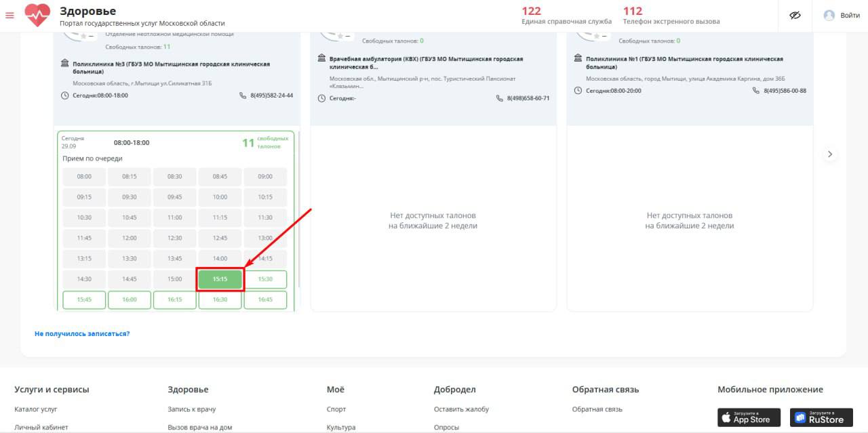Open the App Store download badge
Screen dimensions: 868x433
749,417
